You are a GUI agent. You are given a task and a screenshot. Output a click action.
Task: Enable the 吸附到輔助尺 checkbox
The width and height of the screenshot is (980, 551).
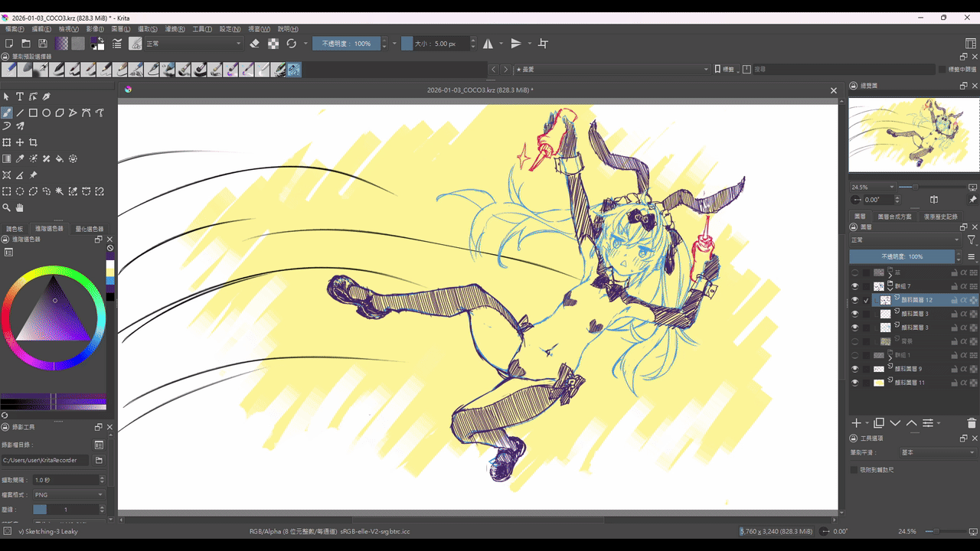(x=854, y=469)
